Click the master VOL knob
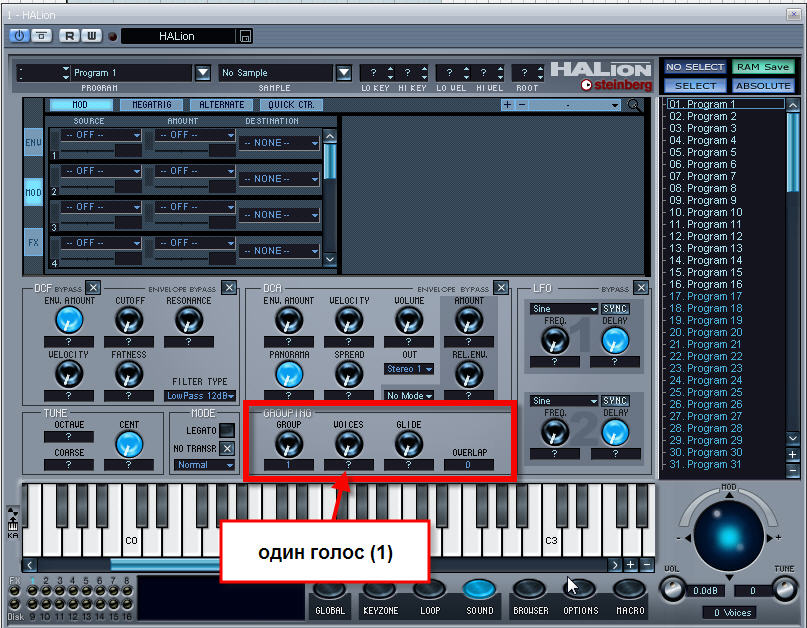The width and height of the screenshot is (807, 628). point(672,589)
